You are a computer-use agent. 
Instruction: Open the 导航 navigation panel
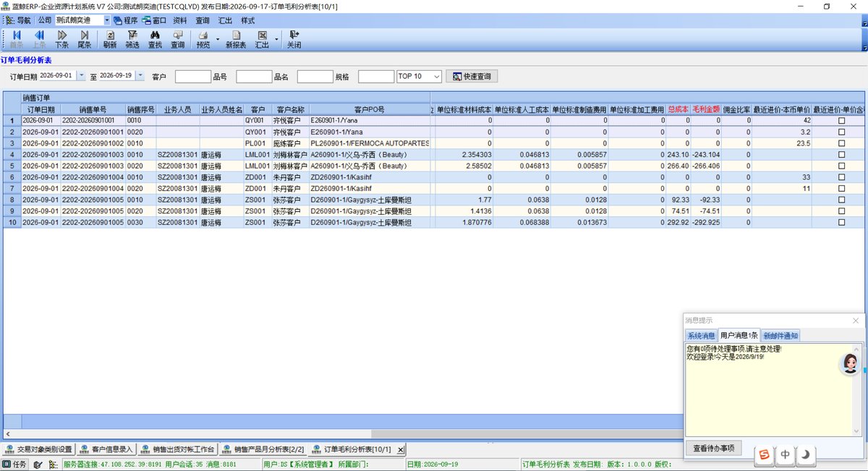point(19,21)
